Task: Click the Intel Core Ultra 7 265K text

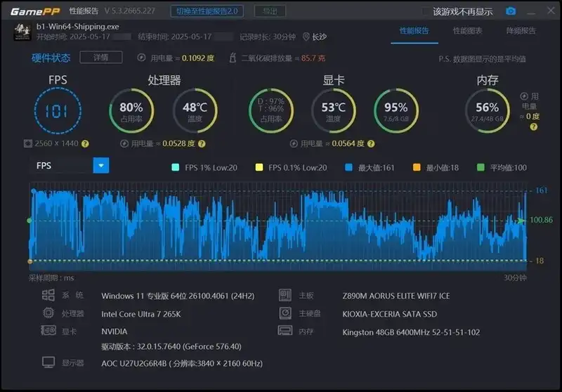Action: coord(141,314)
